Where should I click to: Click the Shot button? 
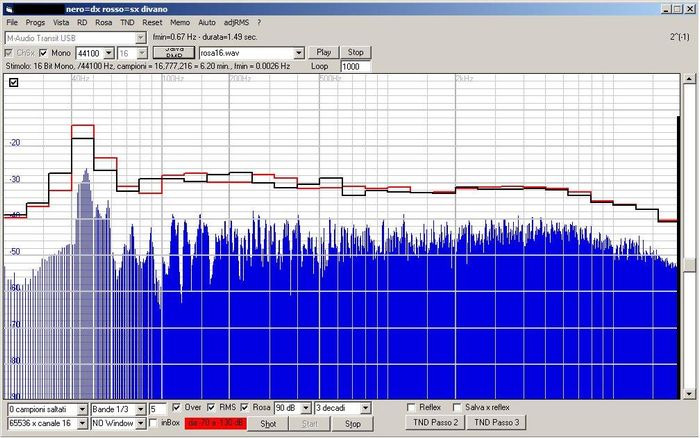coord(267,424)
